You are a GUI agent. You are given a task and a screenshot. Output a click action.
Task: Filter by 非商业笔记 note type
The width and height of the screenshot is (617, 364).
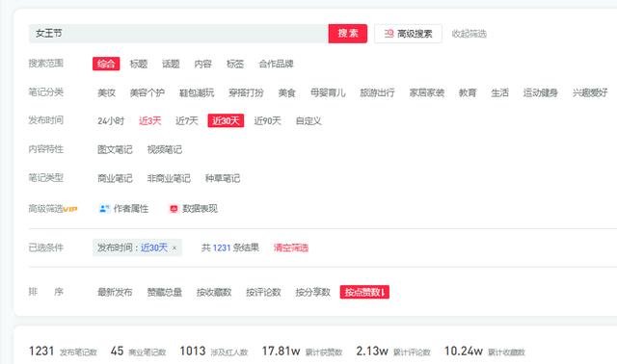coord(169,178)
